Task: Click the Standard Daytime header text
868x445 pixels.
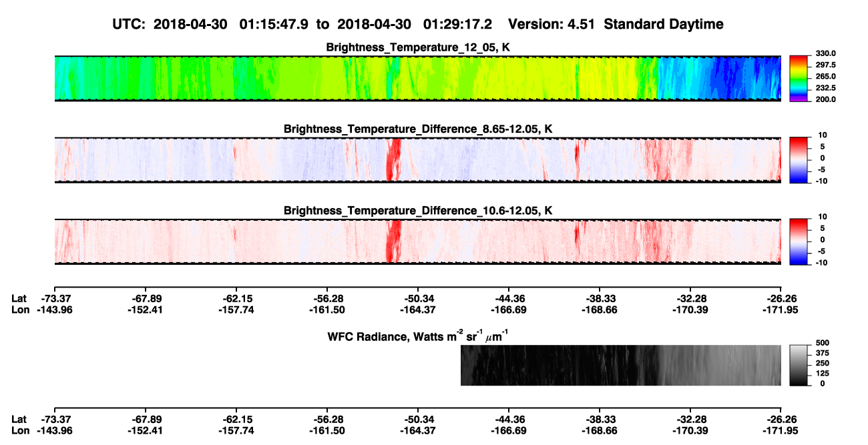Action: click(x=662, y=25)
